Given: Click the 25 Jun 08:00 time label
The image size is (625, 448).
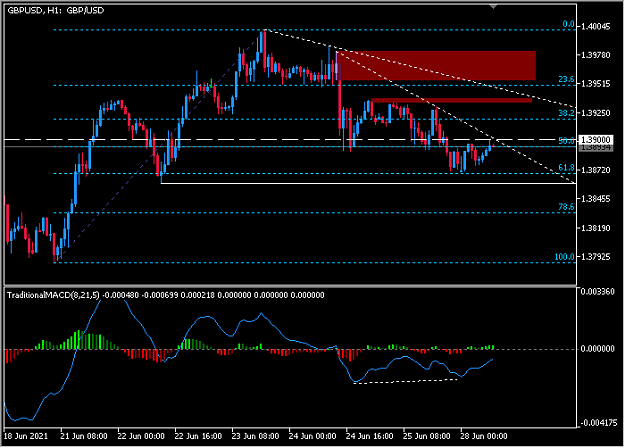Looking at the screenshot, I should coord(426,436).
